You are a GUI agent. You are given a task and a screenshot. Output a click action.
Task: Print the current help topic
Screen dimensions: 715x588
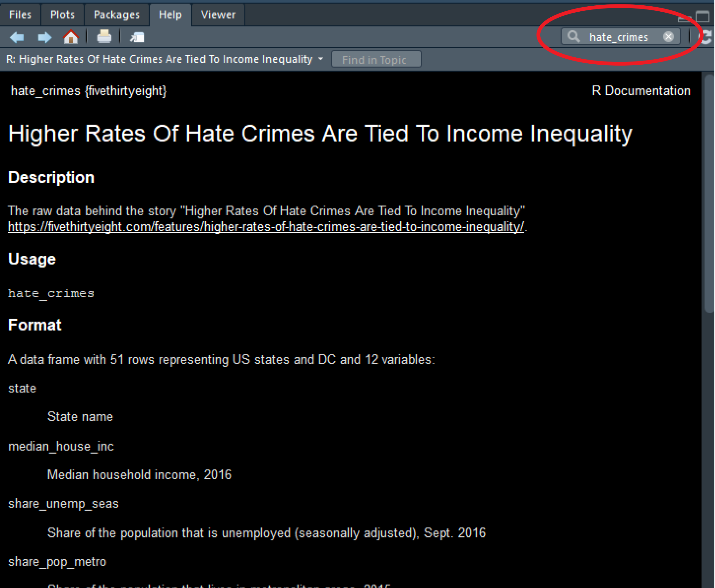104,37
